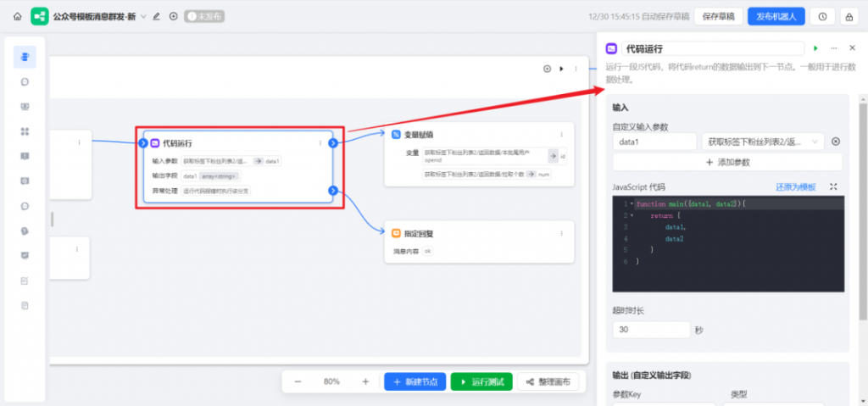Expand the code editor to fullscreen
868x406 pixels.
(x=833, y=187)
